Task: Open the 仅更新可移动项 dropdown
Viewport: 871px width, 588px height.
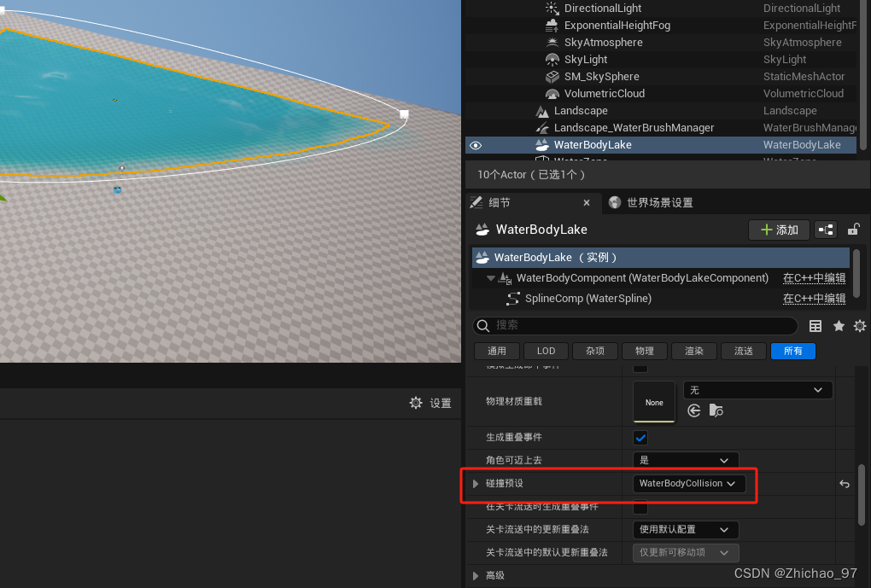Action: point(686,552)
